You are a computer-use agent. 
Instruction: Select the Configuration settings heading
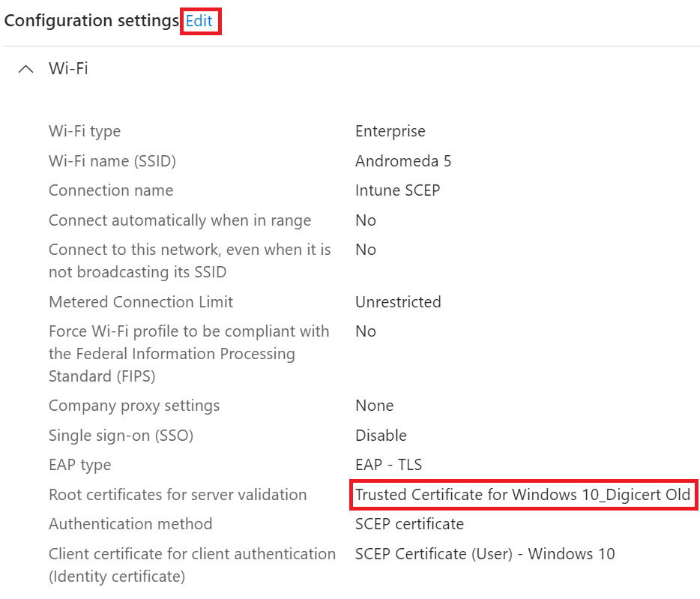(x=91, y=21)
